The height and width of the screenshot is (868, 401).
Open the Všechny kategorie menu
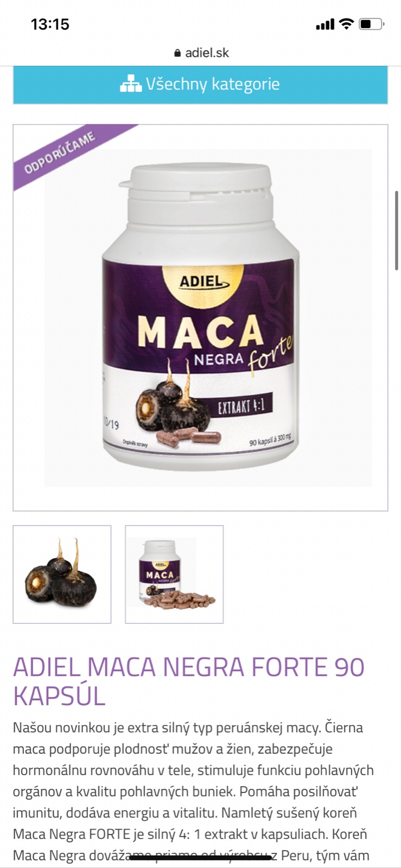pos(200,85)
